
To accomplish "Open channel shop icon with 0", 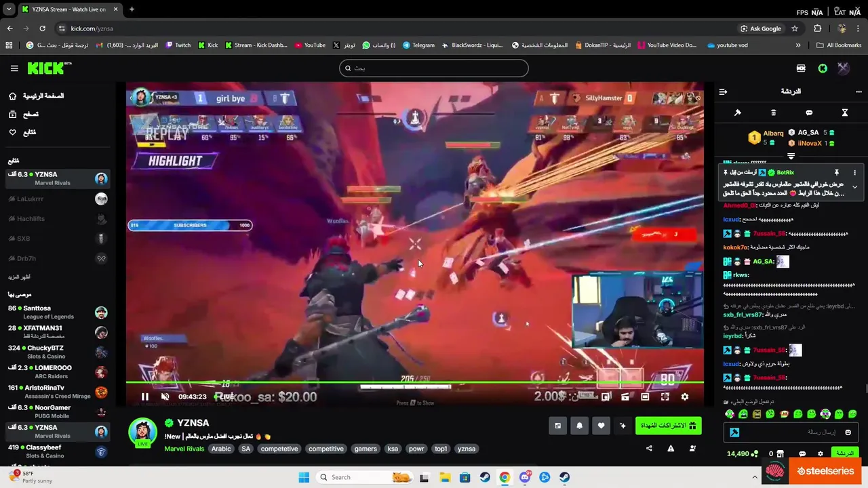I will 776,453.
